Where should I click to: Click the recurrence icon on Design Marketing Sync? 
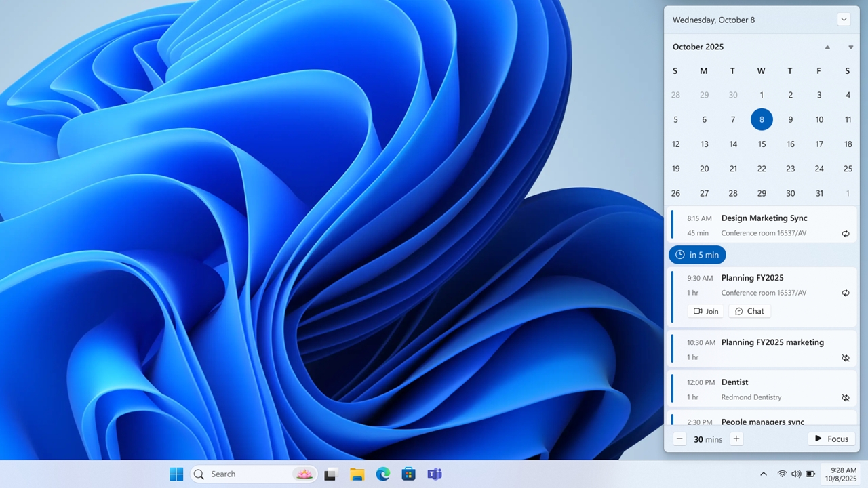(x=846, y=233)
